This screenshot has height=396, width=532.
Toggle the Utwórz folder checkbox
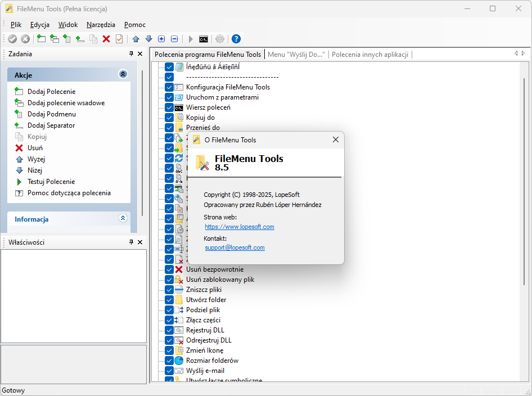pyautogui.click(x=169, y=300)
